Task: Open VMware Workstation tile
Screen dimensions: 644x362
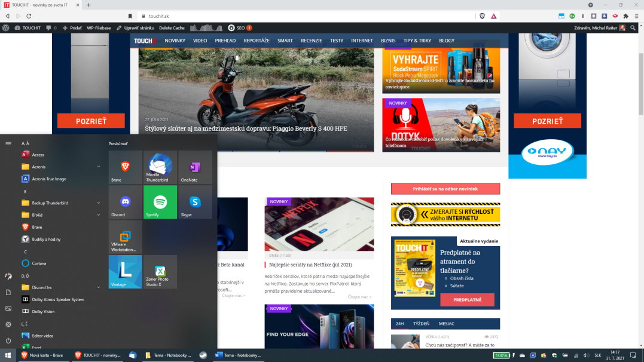Action: [126, 237]
